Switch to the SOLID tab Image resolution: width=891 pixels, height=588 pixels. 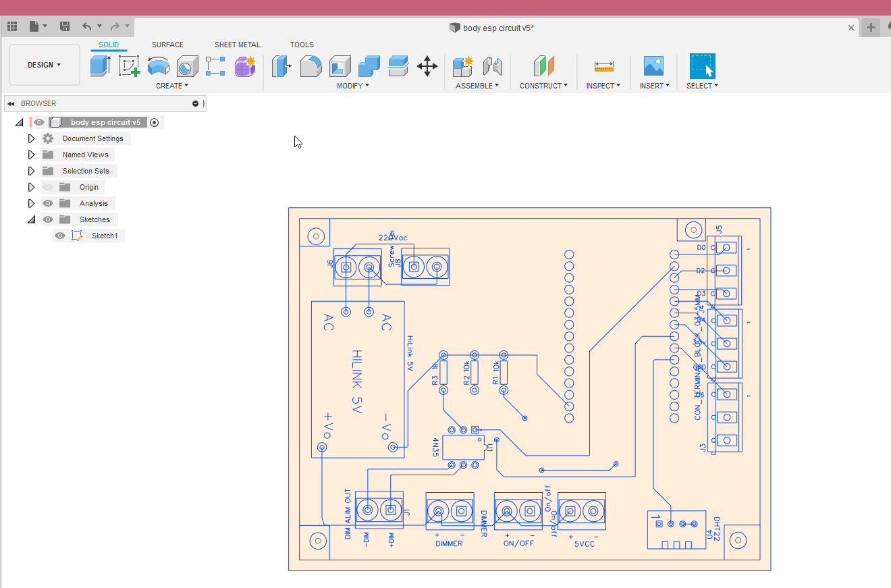[109, 45]
